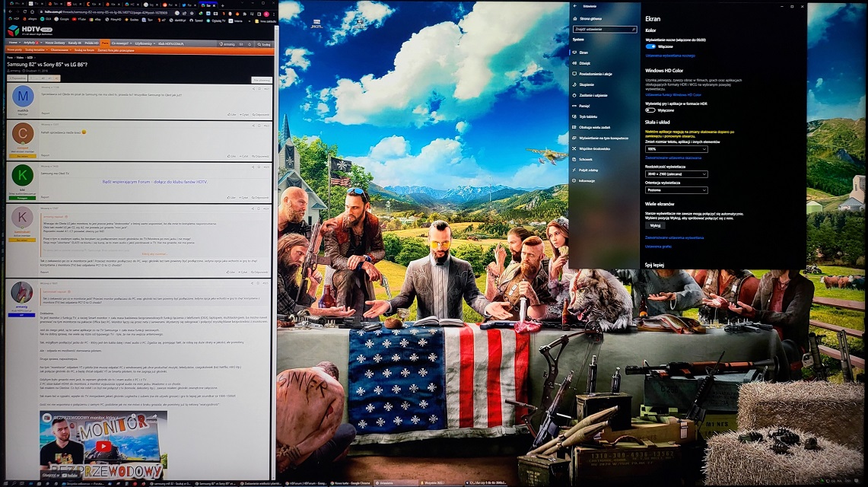Play the embedded YouTube monitor video

pyautogui.click(x=103, y=445)
